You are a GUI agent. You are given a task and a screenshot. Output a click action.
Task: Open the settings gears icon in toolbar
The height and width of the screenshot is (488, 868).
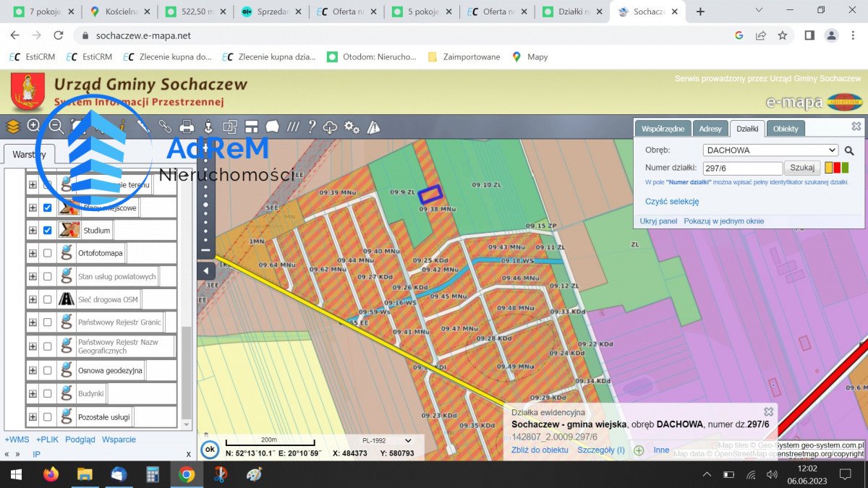pyautogui.click(x=352, y=127)
